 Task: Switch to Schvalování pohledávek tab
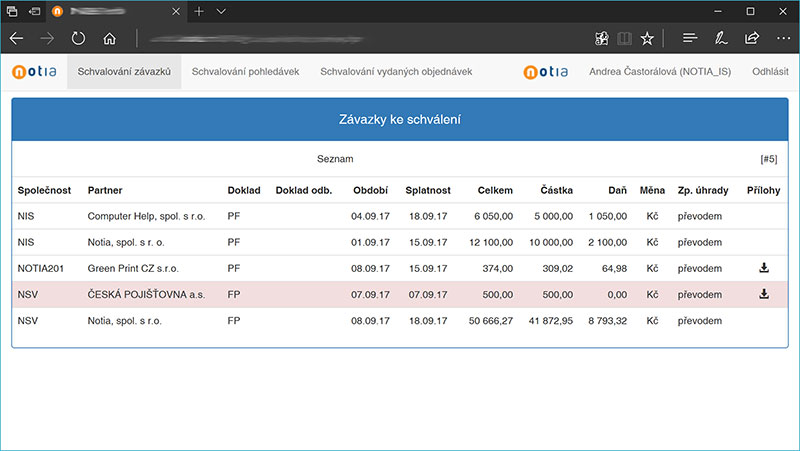tap(245, 72)
